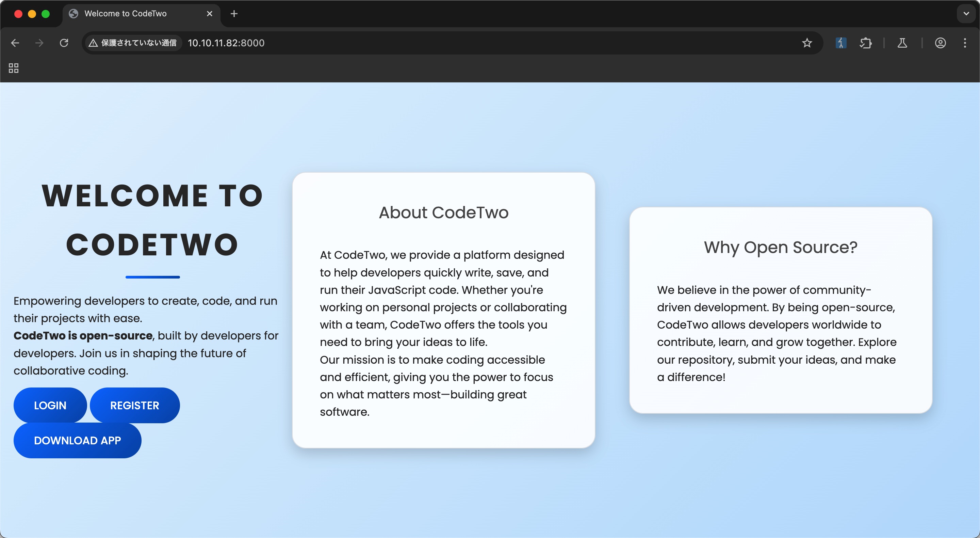Viewport: 980px width, 538px height.
Task: Click the About CodeTwo card heading
Action: [x=443, y=212]
